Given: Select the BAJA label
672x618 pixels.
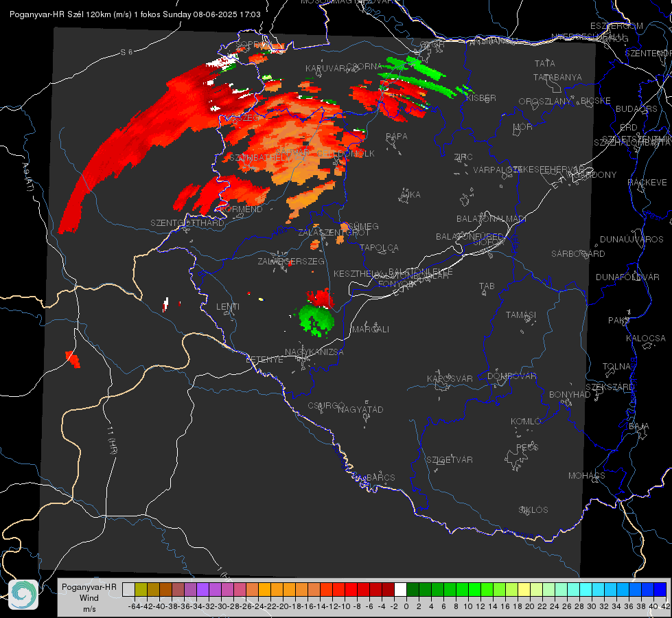Looking at the screenshot, I should 639,426.
